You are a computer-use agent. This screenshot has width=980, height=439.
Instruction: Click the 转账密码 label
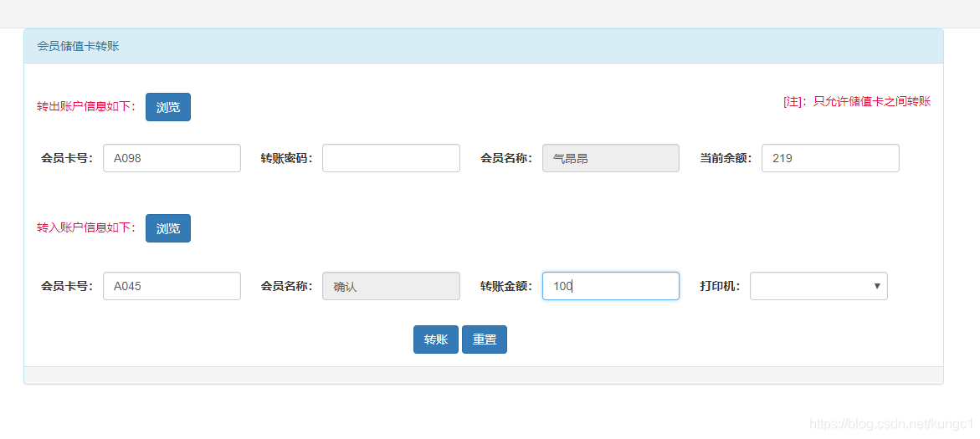click(287, 158)
